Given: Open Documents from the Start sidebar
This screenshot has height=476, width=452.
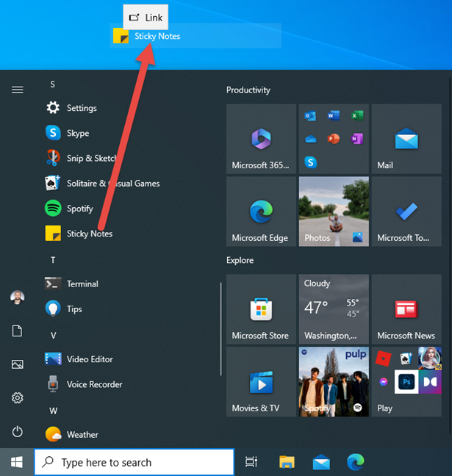Looking at the screenshot, I should pyautogui.click(x=18, y=331).
